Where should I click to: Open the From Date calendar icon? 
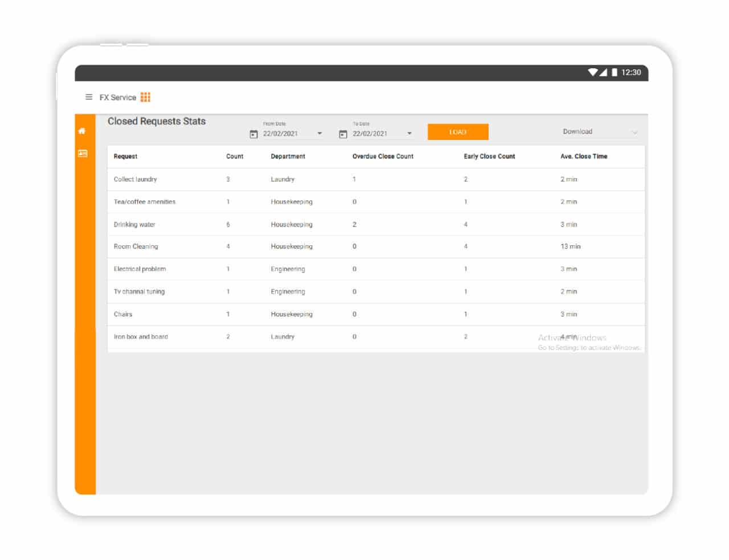pos(254,133)
